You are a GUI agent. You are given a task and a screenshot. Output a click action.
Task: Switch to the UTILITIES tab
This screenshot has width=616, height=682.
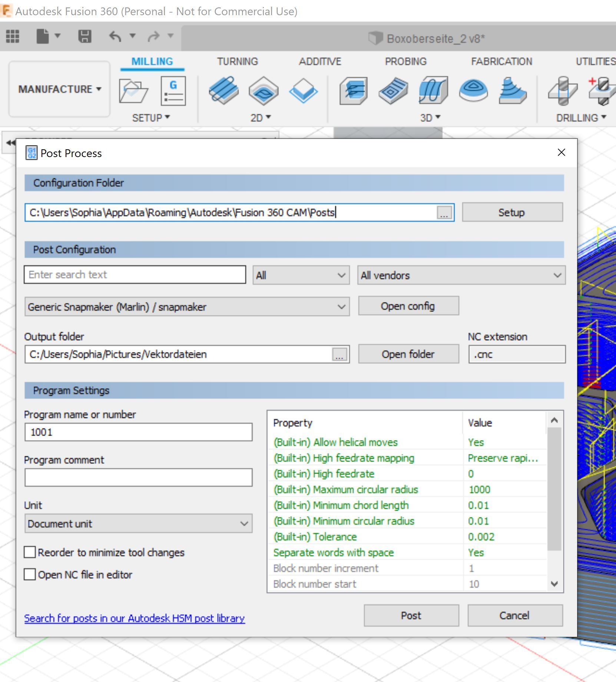(595, 61)
